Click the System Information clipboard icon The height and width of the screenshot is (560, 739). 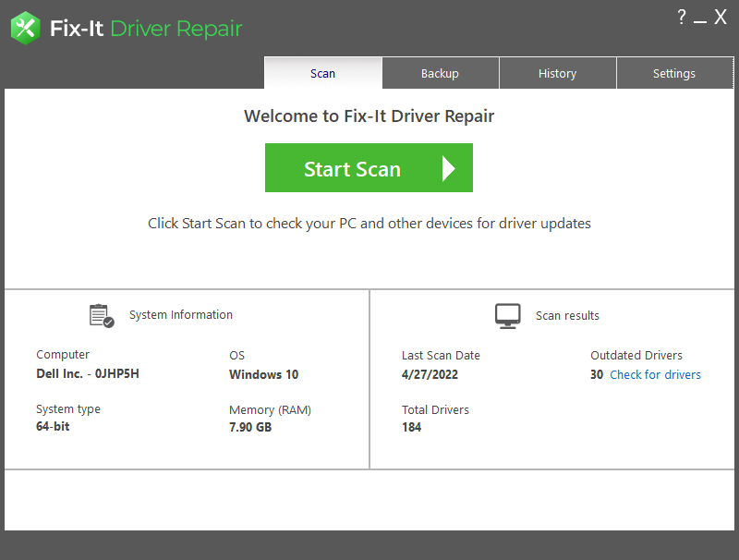click(x=102, y=315)
